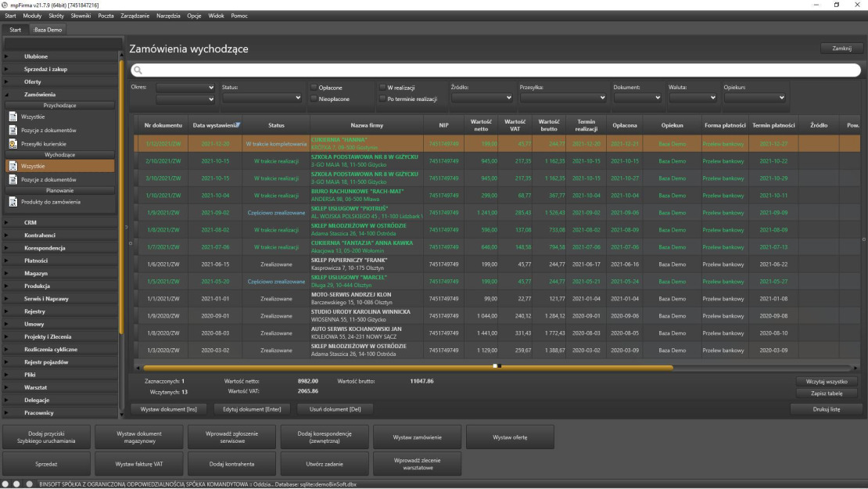The image size is (868, 489).
Task: Select order row 1/9/2020/ZW
Action: tap(497, 316)
